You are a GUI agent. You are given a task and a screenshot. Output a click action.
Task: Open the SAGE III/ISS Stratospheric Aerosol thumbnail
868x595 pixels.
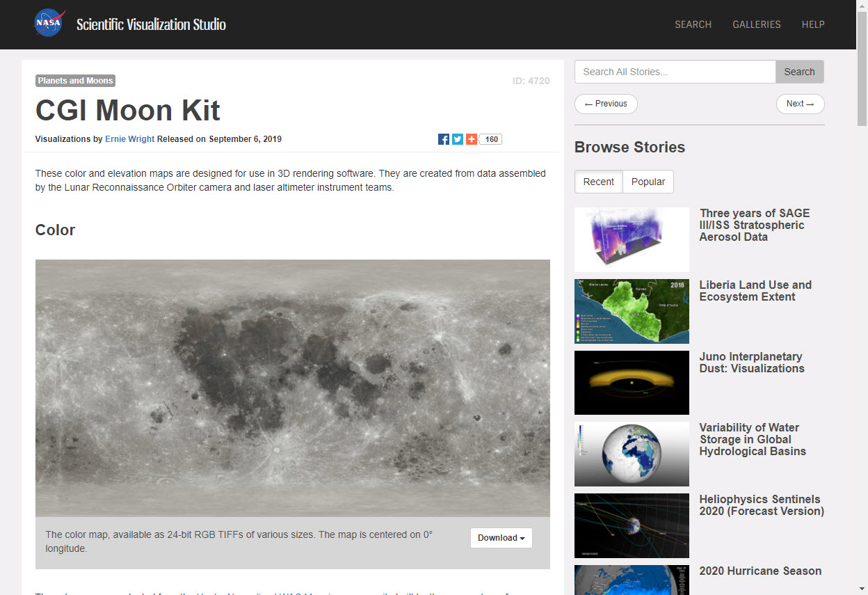[632, 240]
